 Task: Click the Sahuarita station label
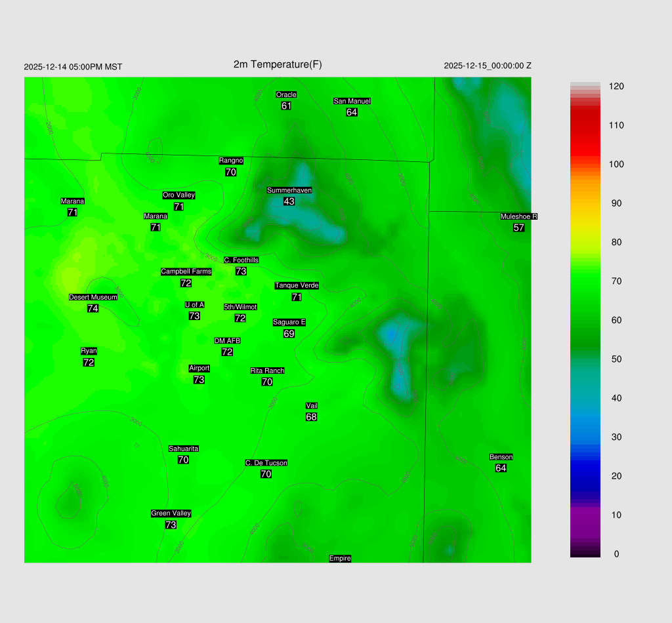[183, 449]
